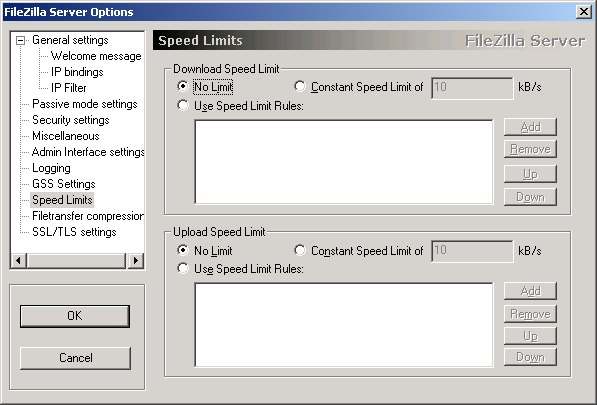
Task: Select IP bindings in the tree
Action: [x=77, y=72]
